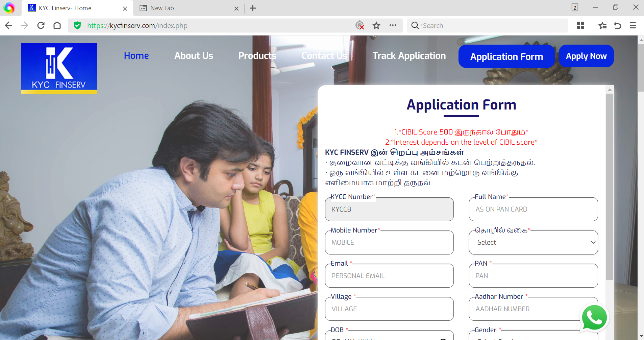Open the browser hamburger menu

pyautogui.click(x=633, y=26)
